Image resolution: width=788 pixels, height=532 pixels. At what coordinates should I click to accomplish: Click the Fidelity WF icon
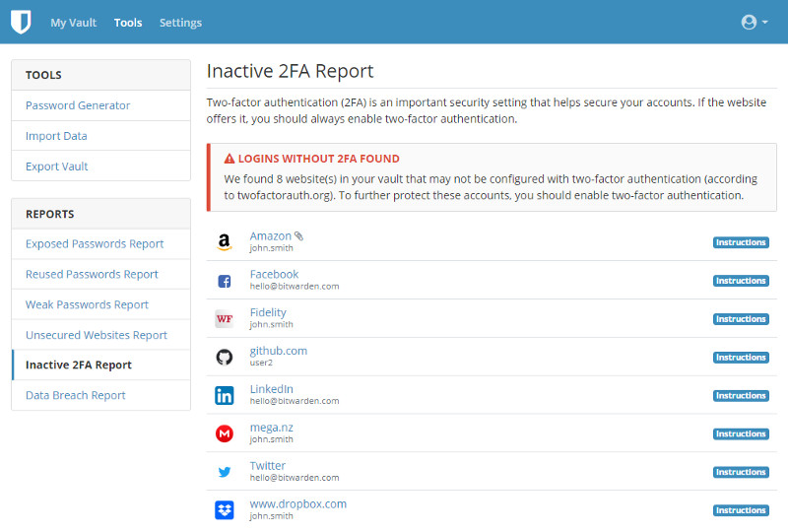[225, 319]
